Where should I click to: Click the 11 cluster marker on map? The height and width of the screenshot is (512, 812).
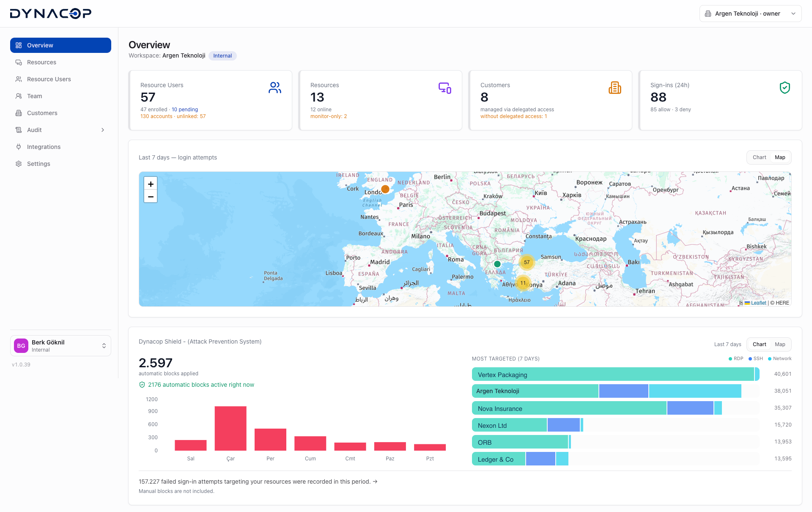pos(523,283)
